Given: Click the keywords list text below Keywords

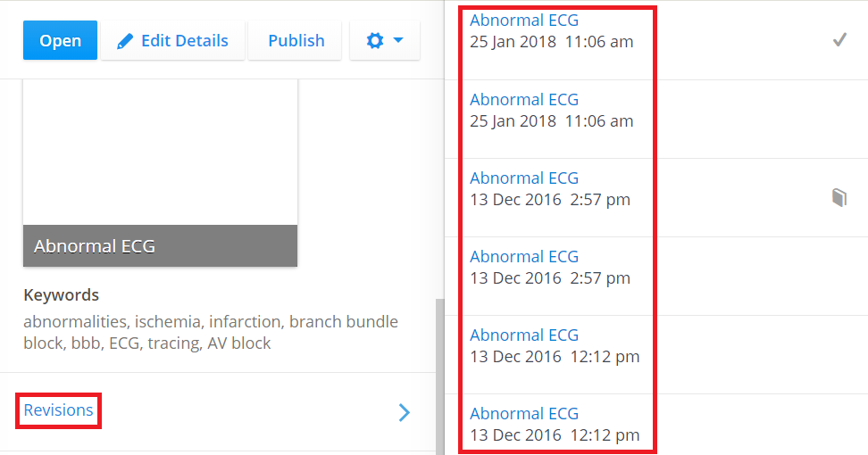Looking at the screenshot, I should tap(211, 332).
